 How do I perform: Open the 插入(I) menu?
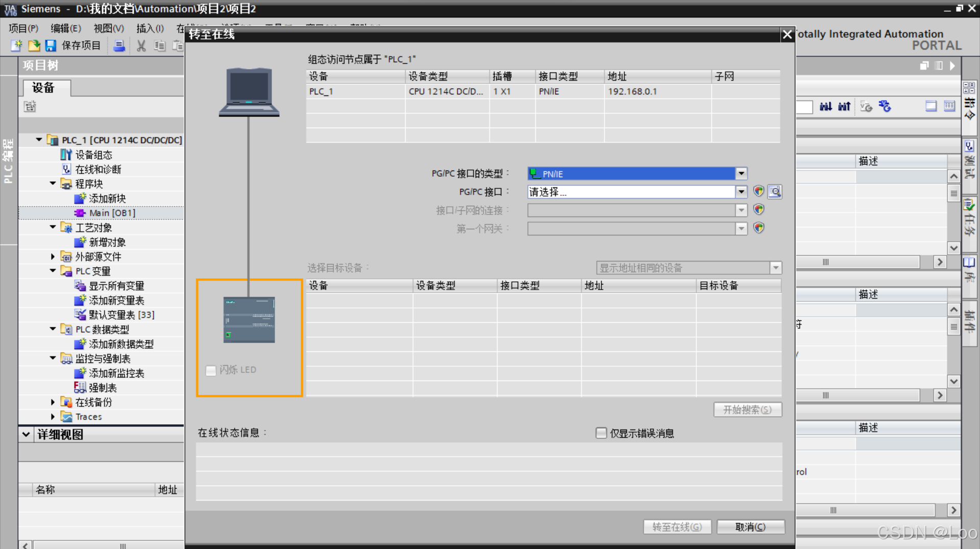coord(150,28)
